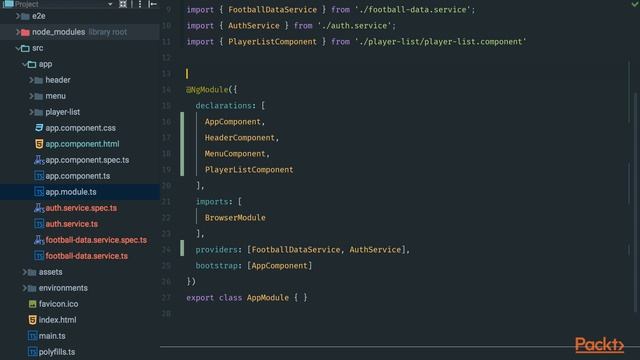Expand the header folder
Screen dimensions: 640x360
31,80
